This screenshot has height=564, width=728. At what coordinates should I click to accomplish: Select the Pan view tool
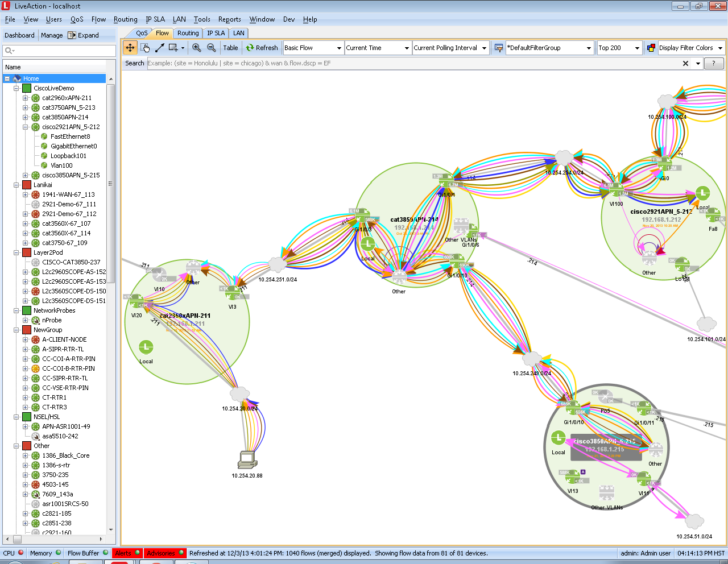pyautogui.click(x=130, y=47)
